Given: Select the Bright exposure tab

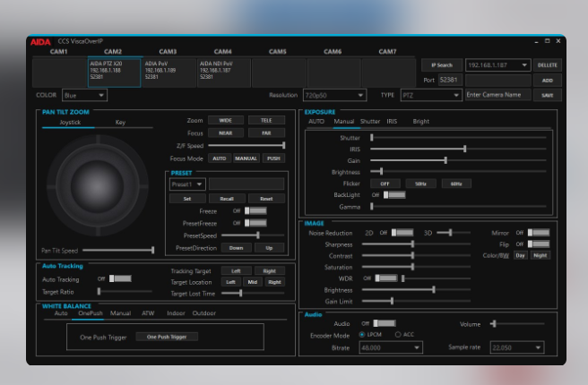Looking at the screenshot, I should point(420,122).
